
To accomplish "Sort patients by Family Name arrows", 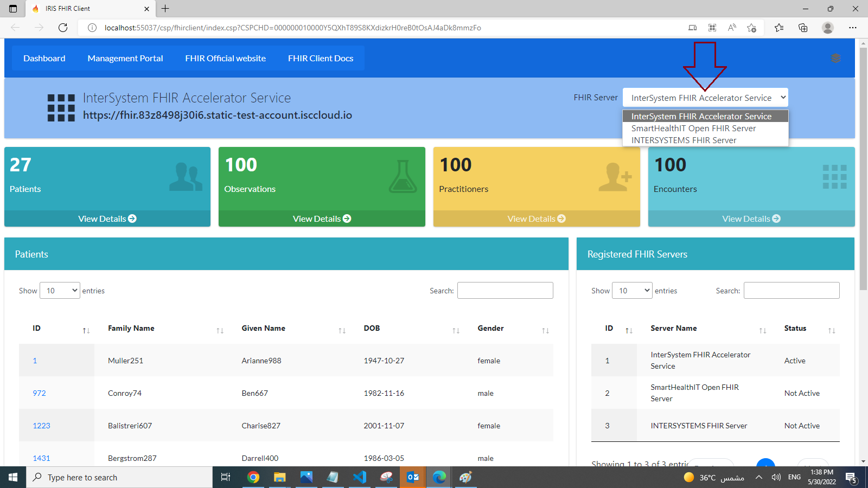I will 220,331.
